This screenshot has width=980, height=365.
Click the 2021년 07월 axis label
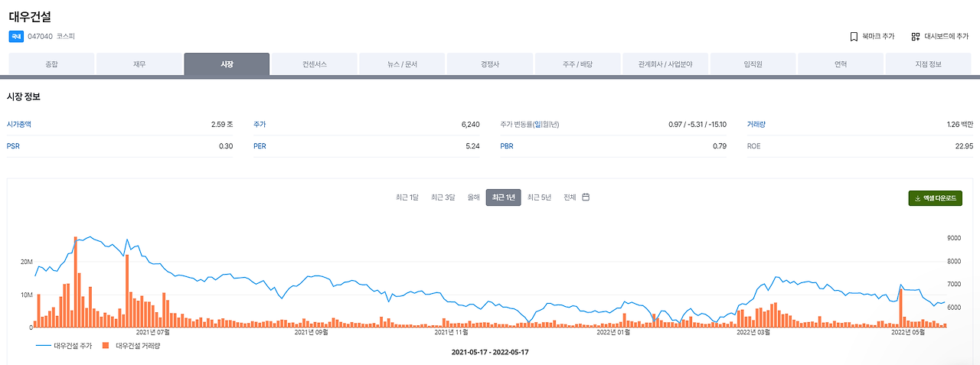[153, 332]
